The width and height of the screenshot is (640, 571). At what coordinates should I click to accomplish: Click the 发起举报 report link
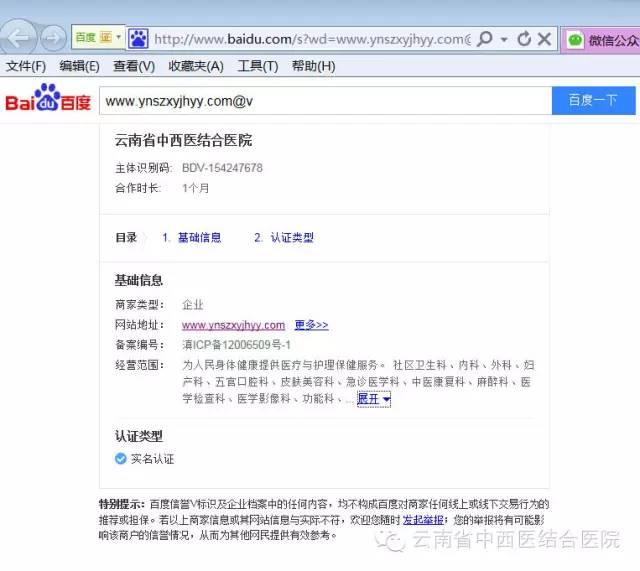pyautogui.click(x=423, y=520)
